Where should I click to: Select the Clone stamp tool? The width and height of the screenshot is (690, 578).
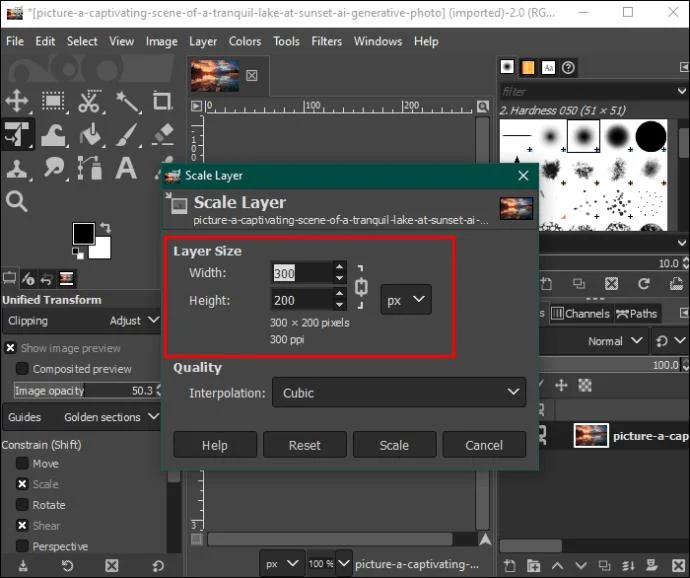pos(17,169)
